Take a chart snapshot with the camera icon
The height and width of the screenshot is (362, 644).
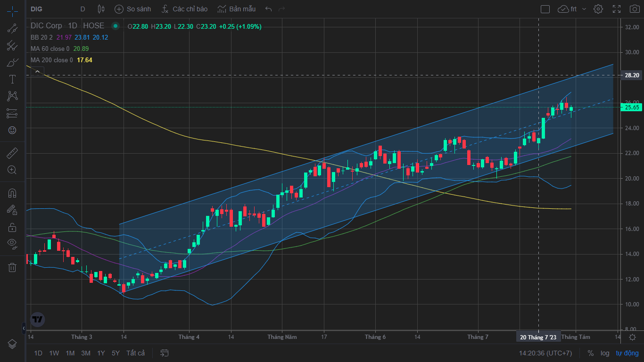tap(634, 9)
